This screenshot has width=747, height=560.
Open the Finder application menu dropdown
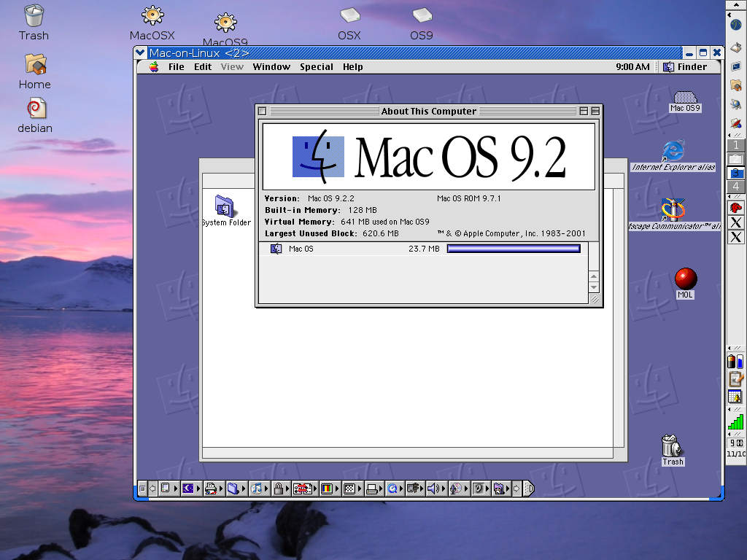[686, 67]
